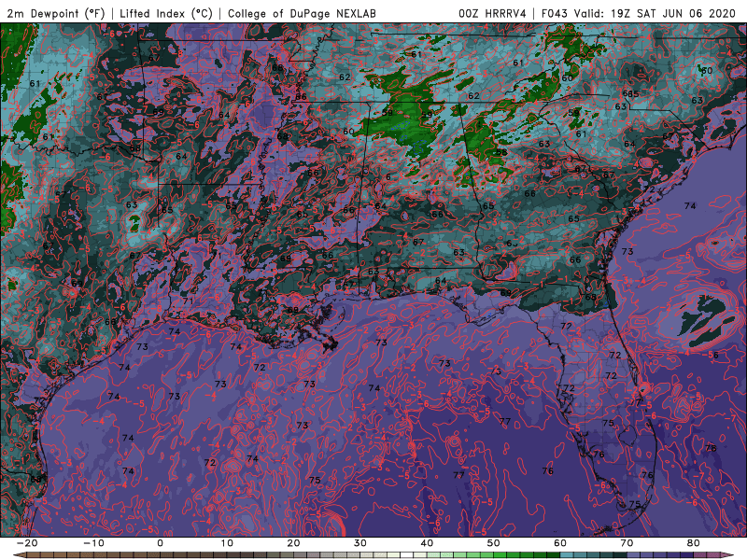The width and height of the screenshot is (747, 560).
Task: Click the "80" color scale label
Action: (x=694, y=543)
